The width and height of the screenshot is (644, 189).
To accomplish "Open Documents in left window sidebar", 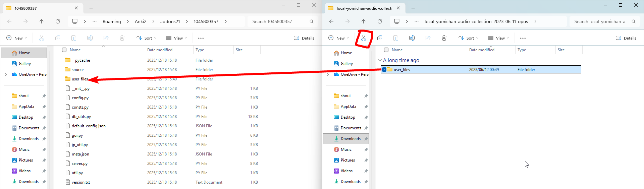I will 29,128.
